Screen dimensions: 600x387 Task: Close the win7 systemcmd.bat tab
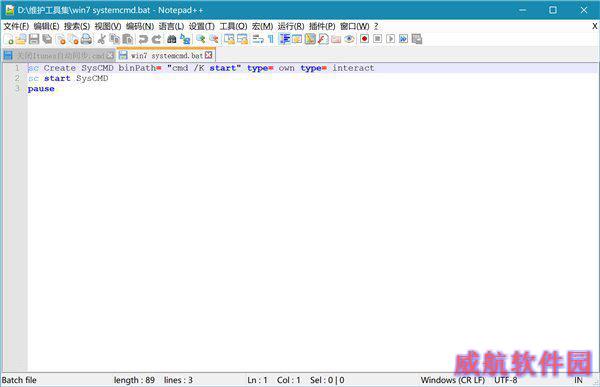[209, 55]
